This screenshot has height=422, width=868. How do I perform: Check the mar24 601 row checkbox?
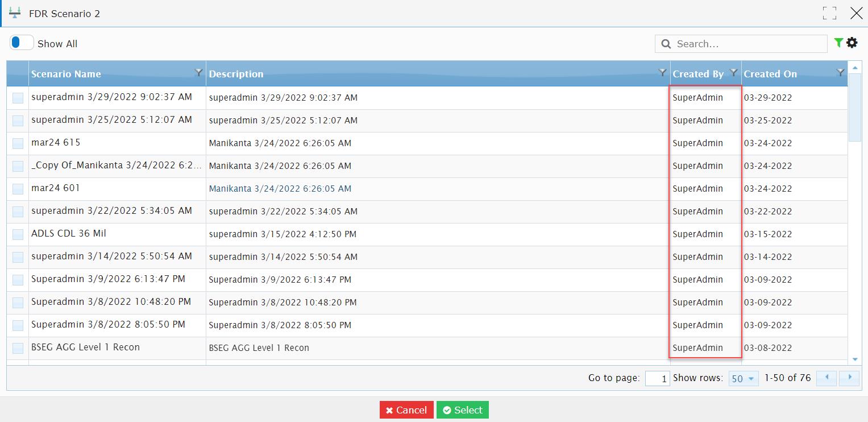(x=18, y=189)
